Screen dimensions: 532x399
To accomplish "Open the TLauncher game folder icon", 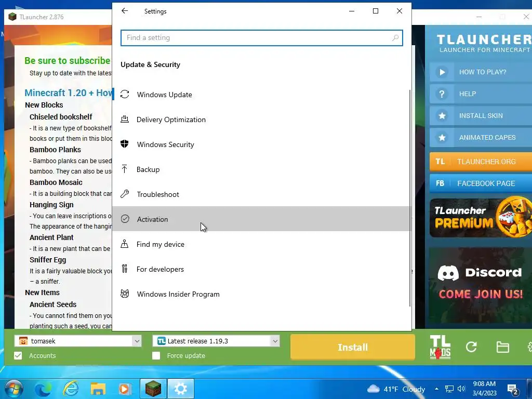I will [x=502, y=347].
